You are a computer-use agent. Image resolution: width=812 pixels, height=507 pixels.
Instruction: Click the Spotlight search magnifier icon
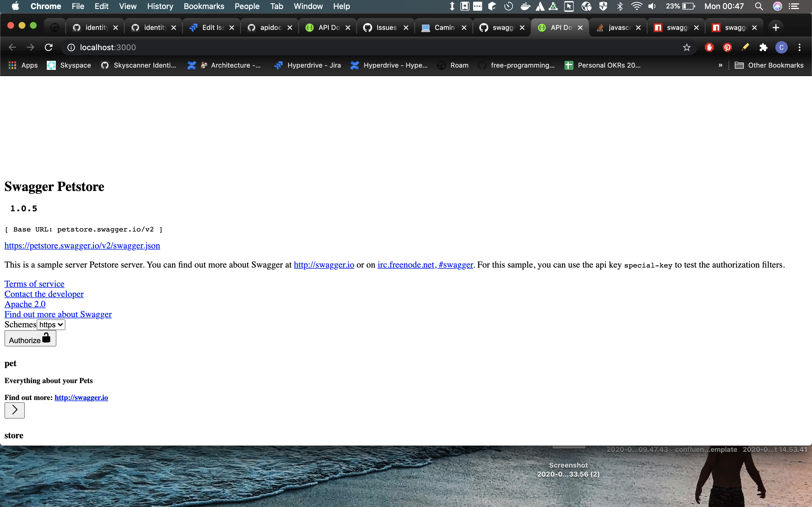point(759,6)
